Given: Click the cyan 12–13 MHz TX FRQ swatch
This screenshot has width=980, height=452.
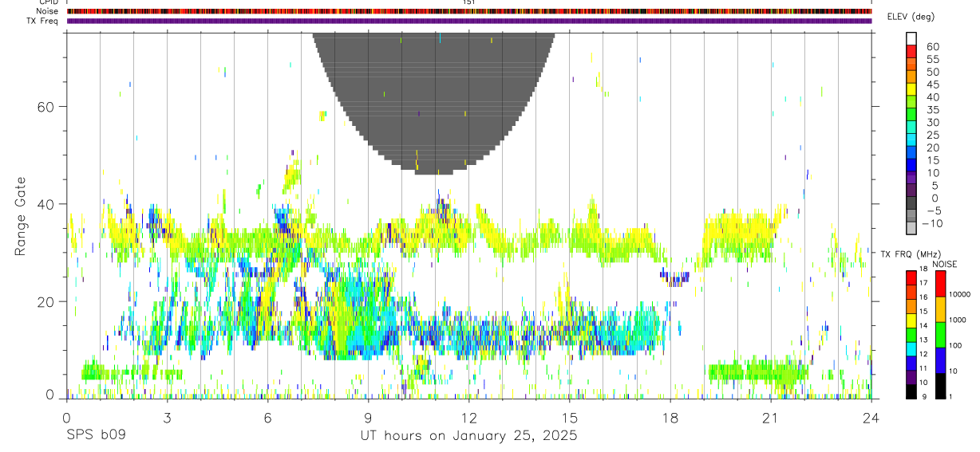Looking at the screenshot, I should (911, 349).
